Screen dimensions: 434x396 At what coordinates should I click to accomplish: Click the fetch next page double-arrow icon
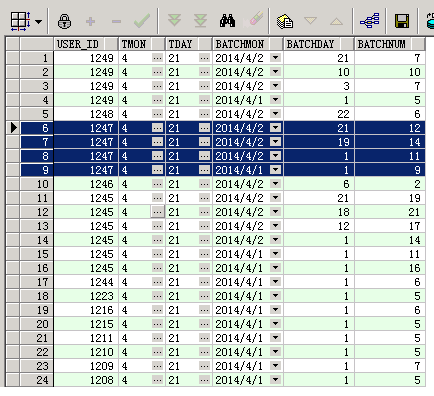click(174, 20)
